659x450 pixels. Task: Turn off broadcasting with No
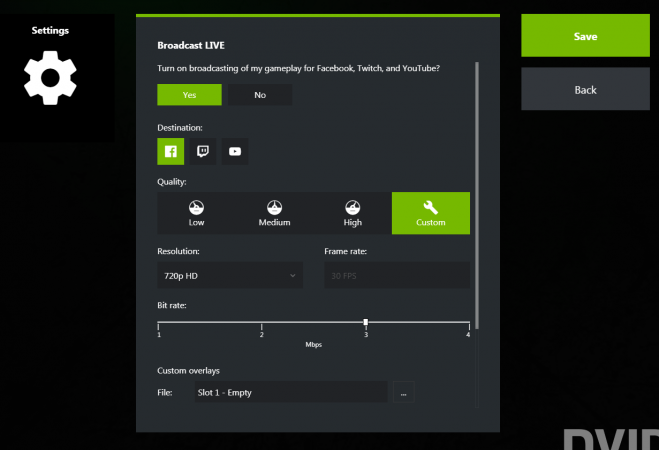coord(260,95)
